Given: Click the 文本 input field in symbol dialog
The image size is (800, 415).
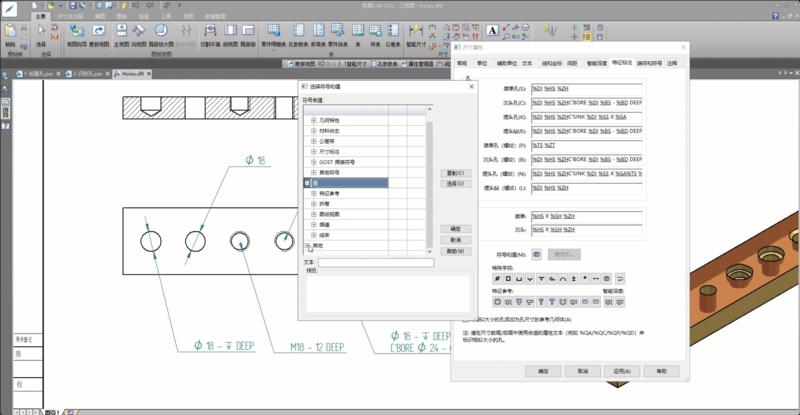Looking at the screenshot, I should 375,262.
